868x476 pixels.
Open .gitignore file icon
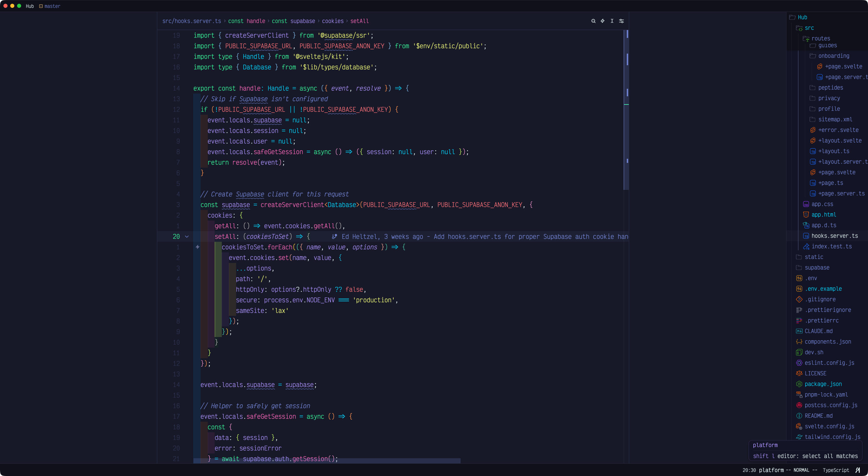tap(799, 299)
